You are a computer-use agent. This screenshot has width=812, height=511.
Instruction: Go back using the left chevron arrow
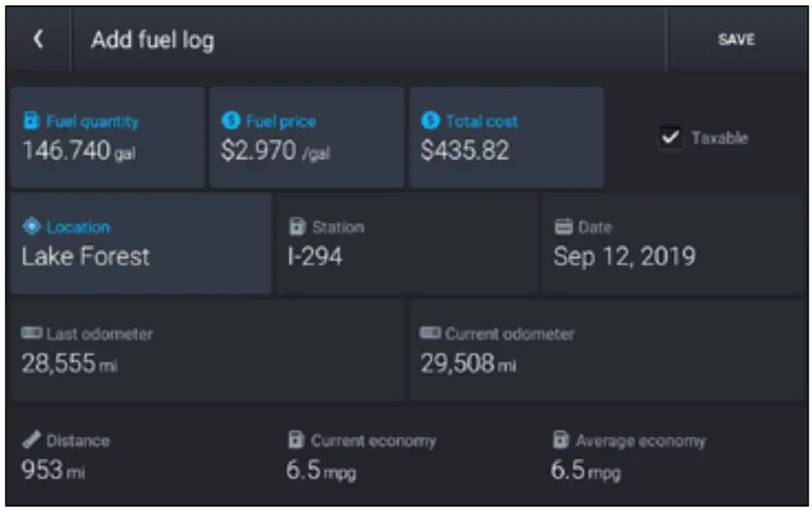(38, 40)
